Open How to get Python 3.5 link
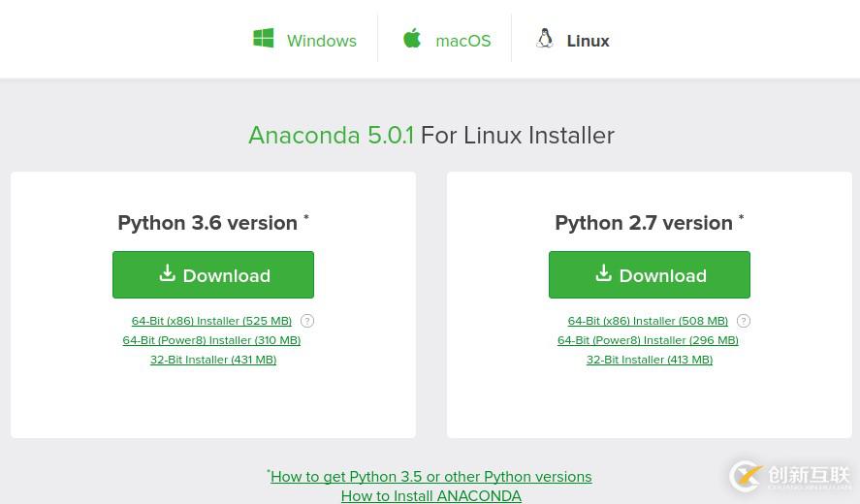860x504 pixels. pos(430,477)
